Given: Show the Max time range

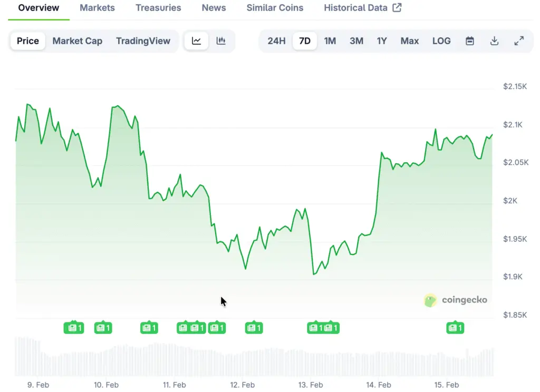Looking at the screenshot, I should click(x=409, y=41).
